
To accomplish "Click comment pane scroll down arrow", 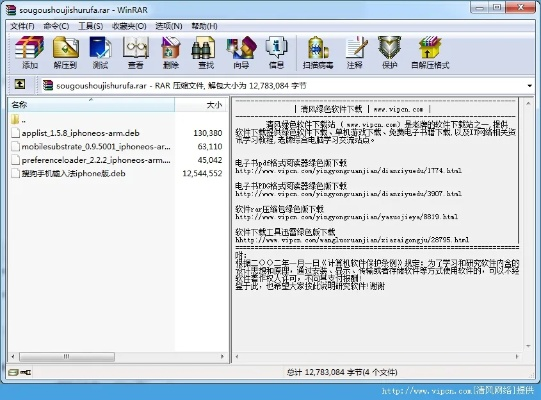I will [x=528, y=346].
